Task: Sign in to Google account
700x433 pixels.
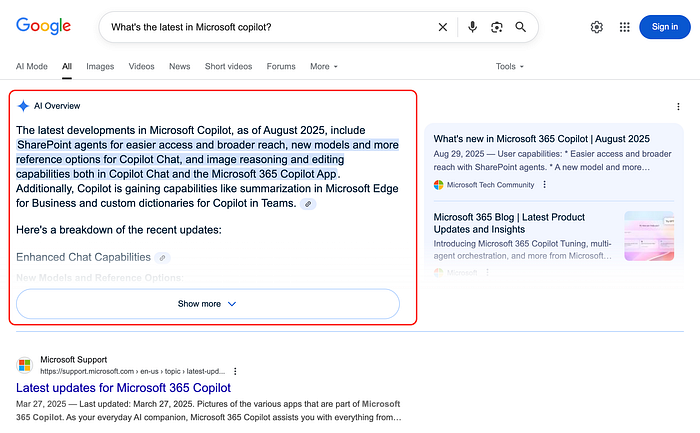Action: coord(665,27)
